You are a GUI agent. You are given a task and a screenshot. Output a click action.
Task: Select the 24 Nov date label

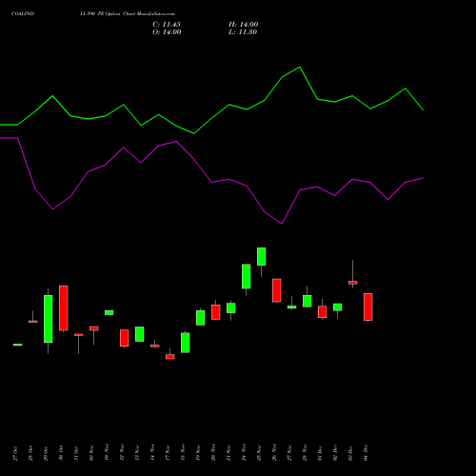[244, 452]
